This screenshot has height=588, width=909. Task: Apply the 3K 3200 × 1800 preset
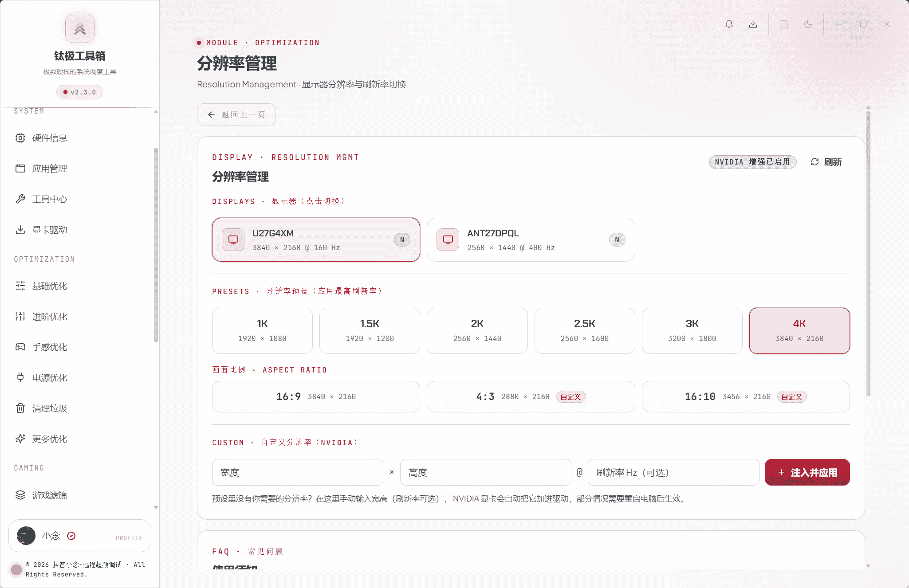692,331
